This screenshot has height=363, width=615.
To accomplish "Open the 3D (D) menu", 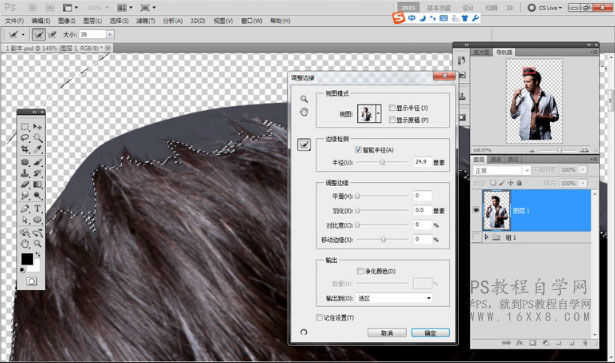I will point(198,21).
